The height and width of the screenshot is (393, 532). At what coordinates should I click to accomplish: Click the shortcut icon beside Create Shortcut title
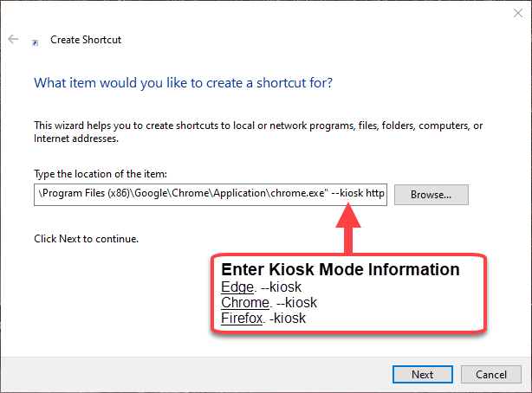click(x=35, y=42)
